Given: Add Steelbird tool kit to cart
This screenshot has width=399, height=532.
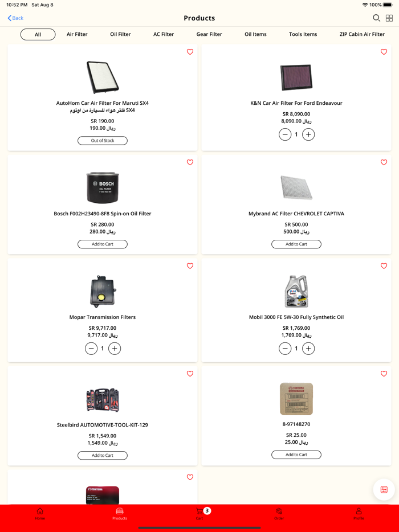Looking at the screenshot, I should pos(103,455).
